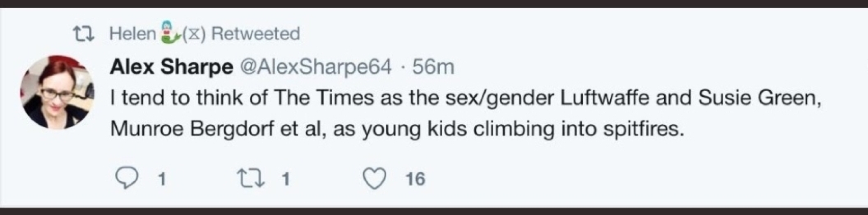Click the small retweet arrows beside Helen

[x=83, y=34]
